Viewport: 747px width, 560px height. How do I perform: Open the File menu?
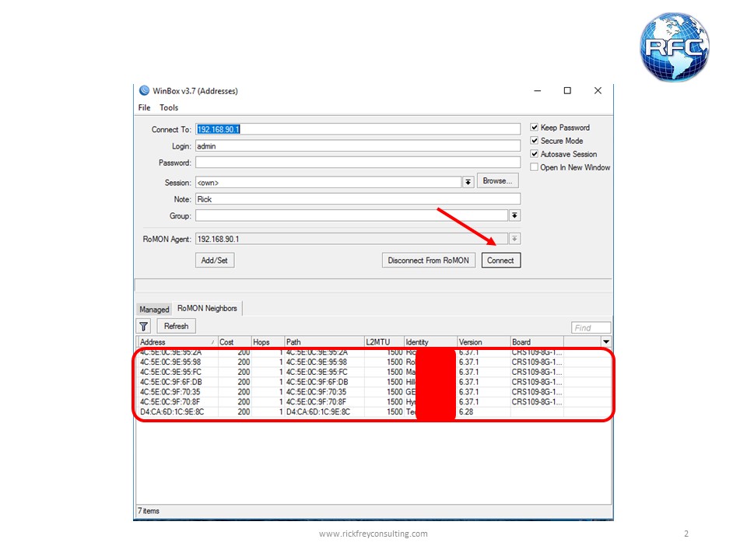145,107
